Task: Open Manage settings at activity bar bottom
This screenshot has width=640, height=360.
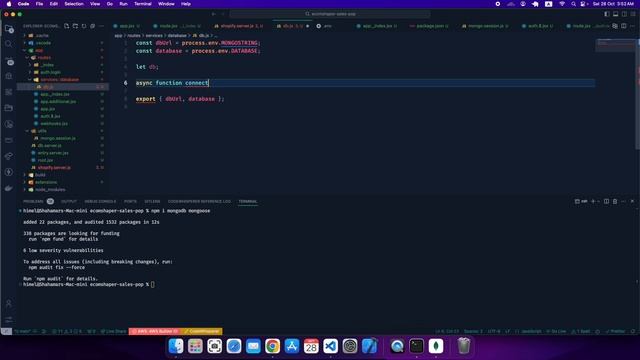Action: (x=9, y=320)
